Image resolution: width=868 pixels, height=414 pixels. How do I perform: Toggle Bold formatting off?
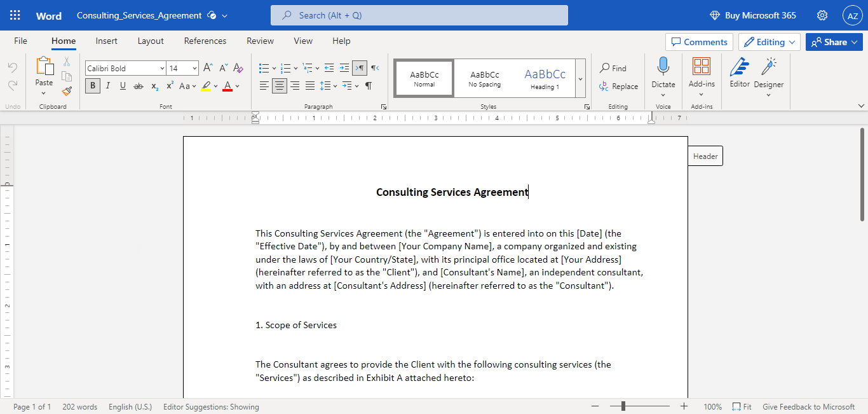coord(93,86)
